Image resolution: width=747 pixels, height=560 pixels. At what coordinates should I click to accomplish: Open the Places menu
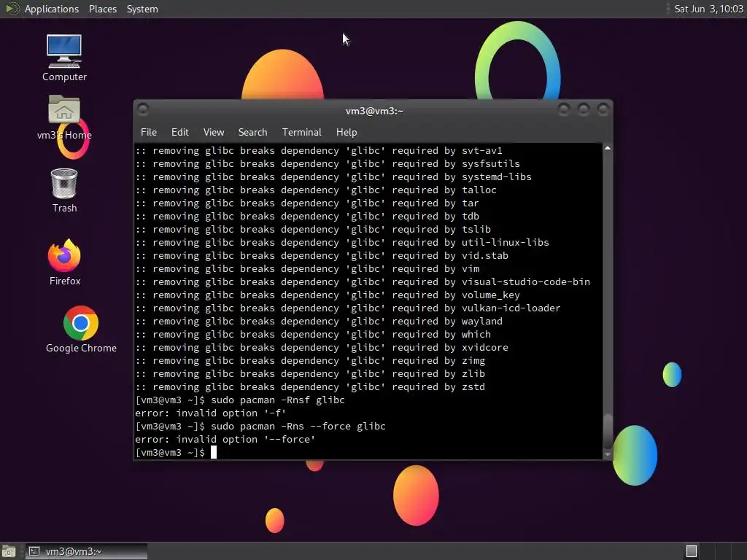coord(102,9)
